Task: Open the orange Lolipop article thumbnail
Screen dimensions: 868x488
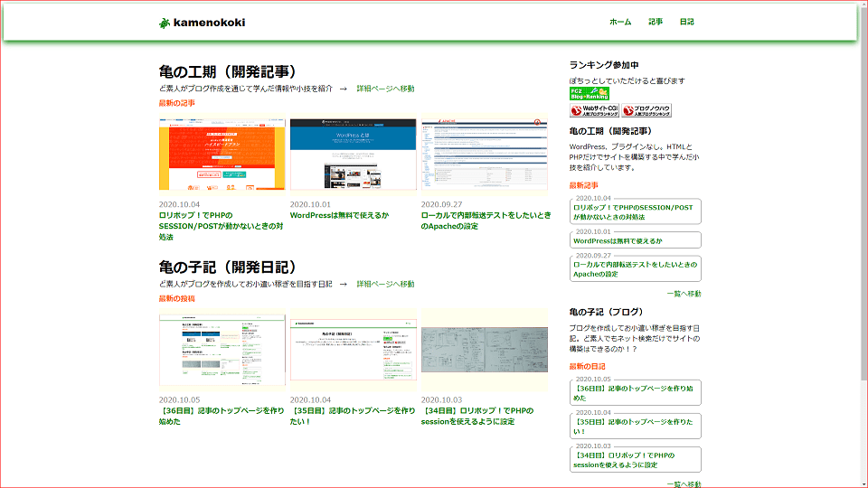Action: (x=222, y=155)
